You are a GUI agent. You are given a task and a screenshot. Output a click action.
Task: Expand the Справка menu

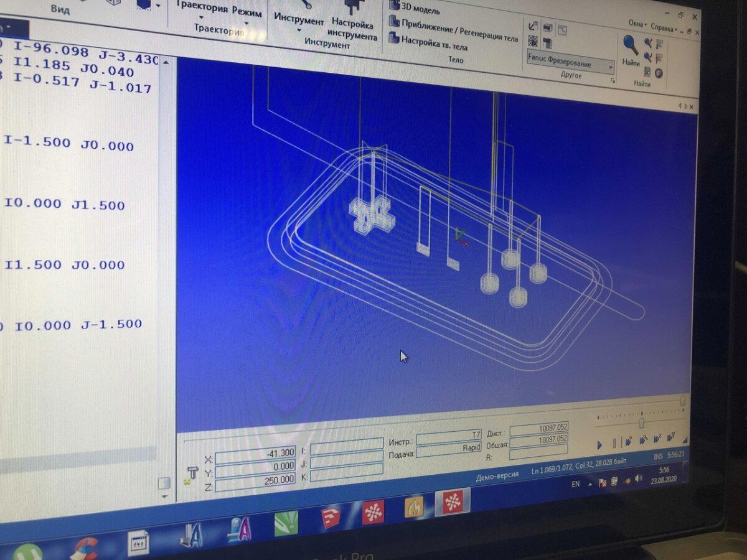(x=664, y=27)
